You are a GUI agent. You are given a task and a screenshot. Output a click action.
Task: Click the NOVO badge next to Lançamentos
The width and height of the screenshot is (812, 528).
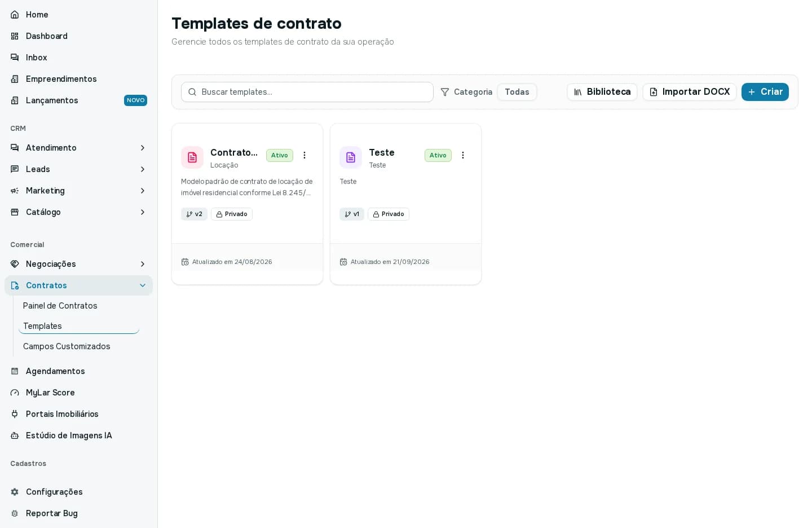(x=135, y=100)
